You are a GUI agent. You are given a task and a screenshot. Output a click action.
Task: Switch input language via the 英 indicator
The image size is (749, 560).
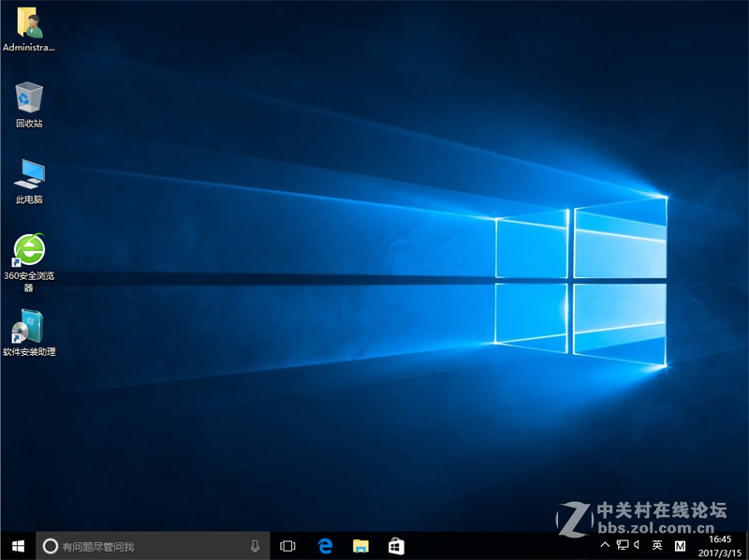coord(655,544)
